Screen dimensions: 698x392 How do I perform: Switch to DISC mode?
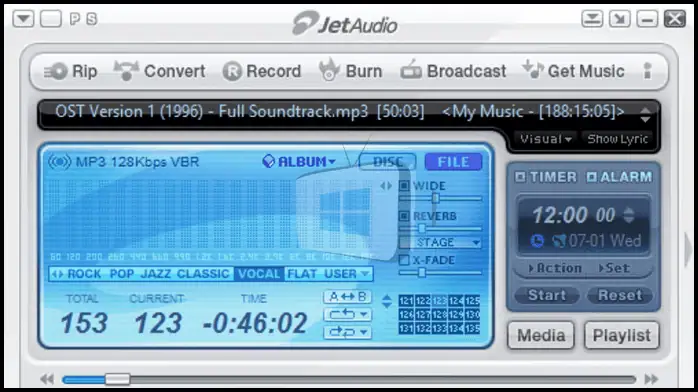click(x=387, y=162)
